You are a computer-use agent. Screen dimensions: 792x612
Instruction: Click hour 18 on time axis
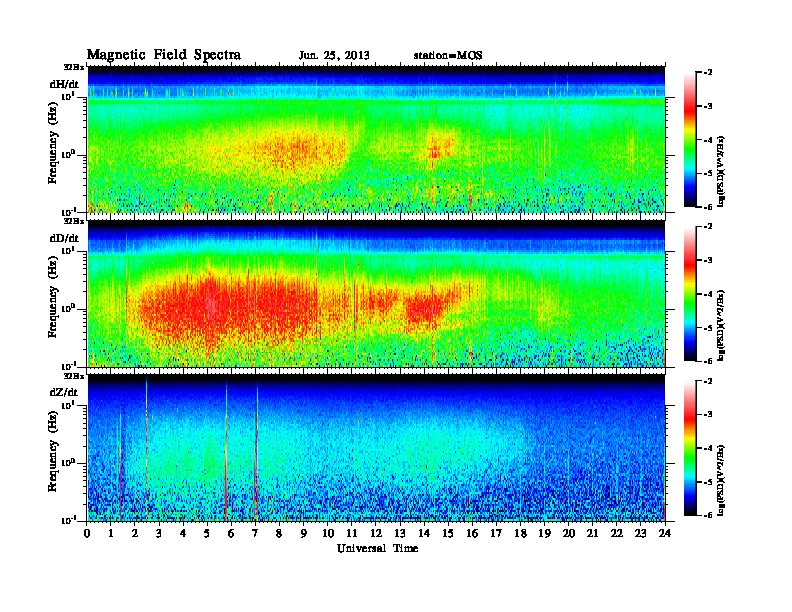tap(520, 534)
